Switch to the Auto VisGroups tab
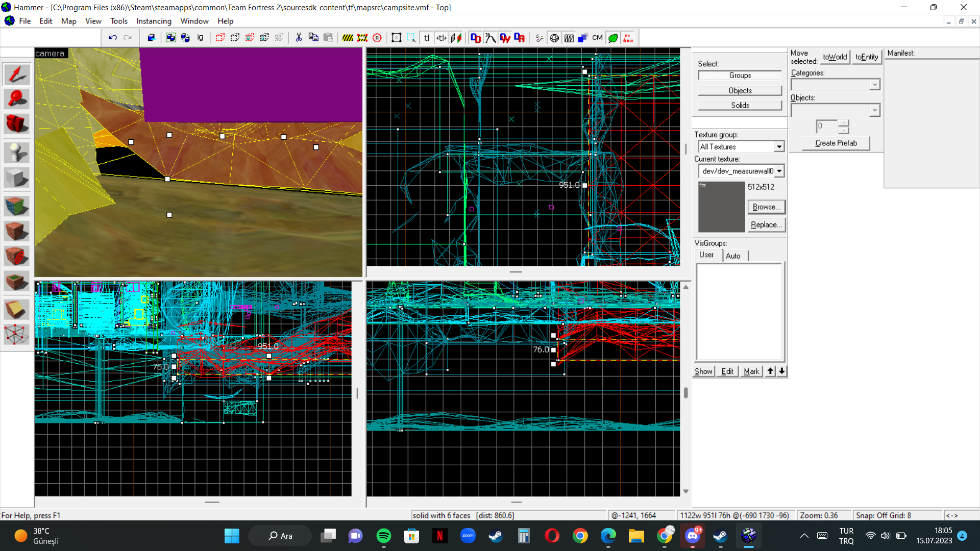Viewport: 980px width, 551px height. [733, 256]
